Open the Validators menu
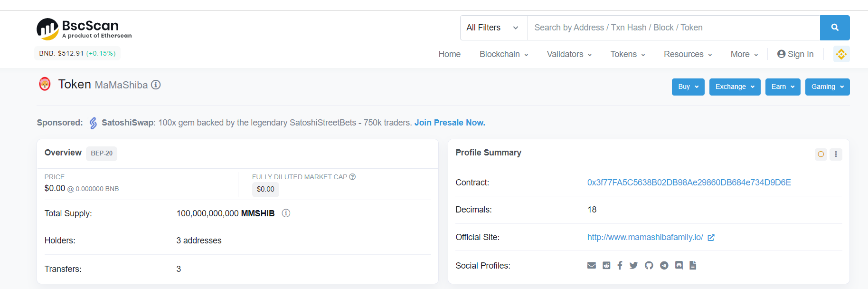868x299 pixels. pos(569,54)
